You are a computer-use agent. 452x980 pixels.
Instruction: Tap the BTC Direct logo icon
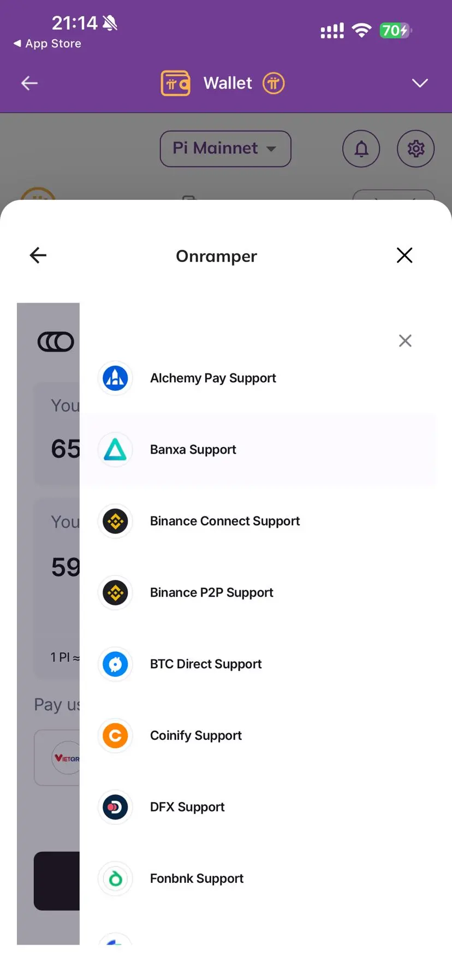tap(115, 664)
